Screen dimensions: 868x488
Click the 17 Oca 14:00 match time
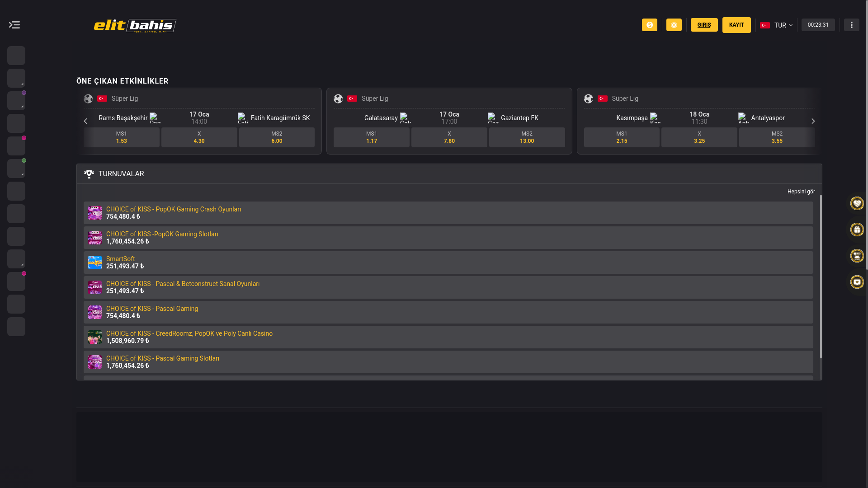[199, 118]
